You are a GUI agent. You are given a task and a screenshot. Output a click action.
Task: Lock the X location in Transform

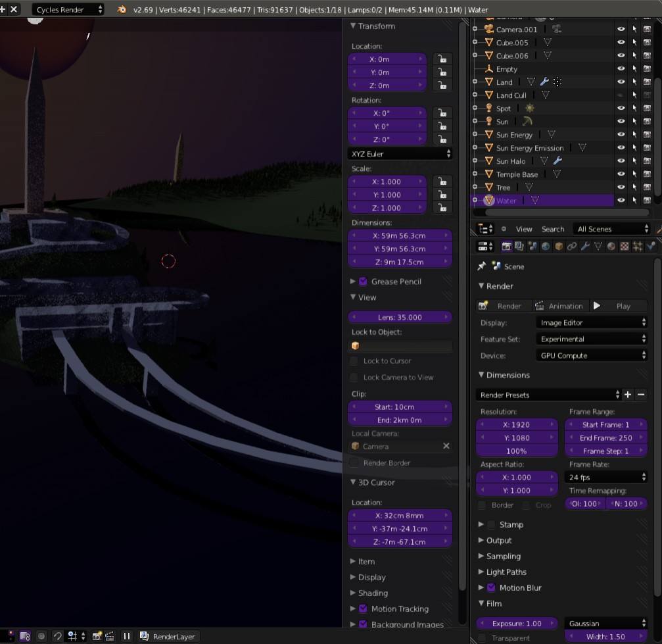point(442,59)
